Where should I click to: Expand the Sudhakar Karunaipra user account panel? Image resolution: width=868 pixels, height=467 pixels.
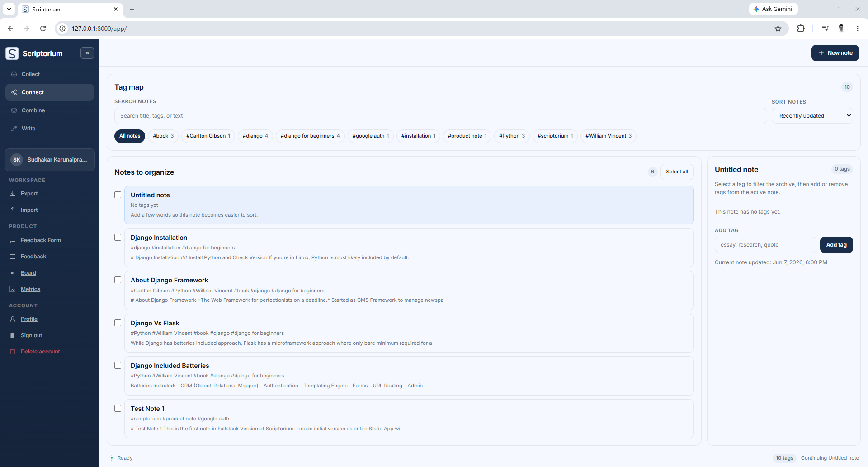[x=50, y=160]
